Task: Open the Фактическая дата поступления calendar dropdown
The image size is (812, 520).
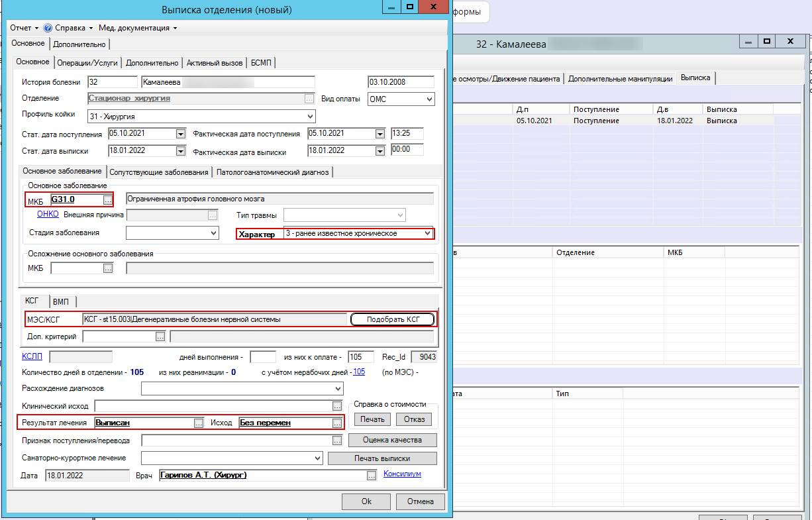Action: (380, 134)
